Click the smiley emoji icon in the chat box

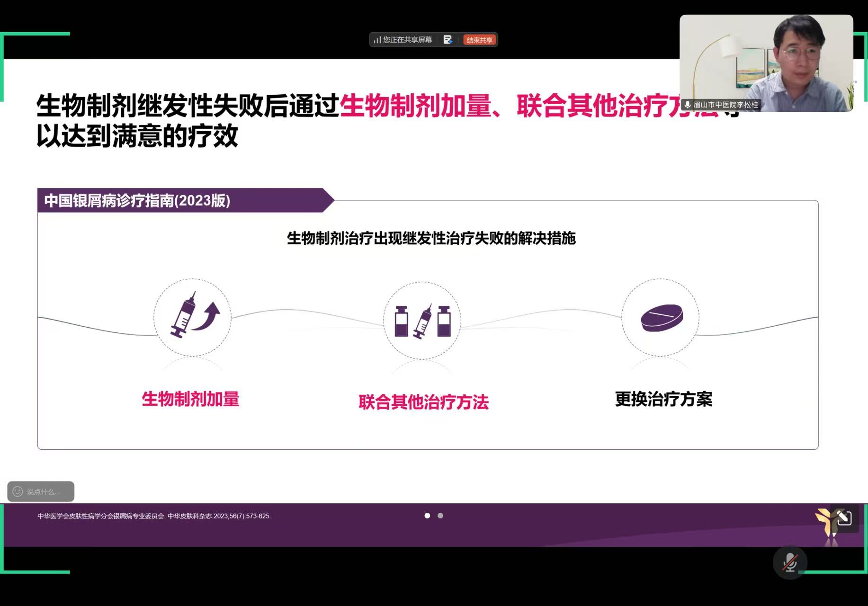pos(17,491)
